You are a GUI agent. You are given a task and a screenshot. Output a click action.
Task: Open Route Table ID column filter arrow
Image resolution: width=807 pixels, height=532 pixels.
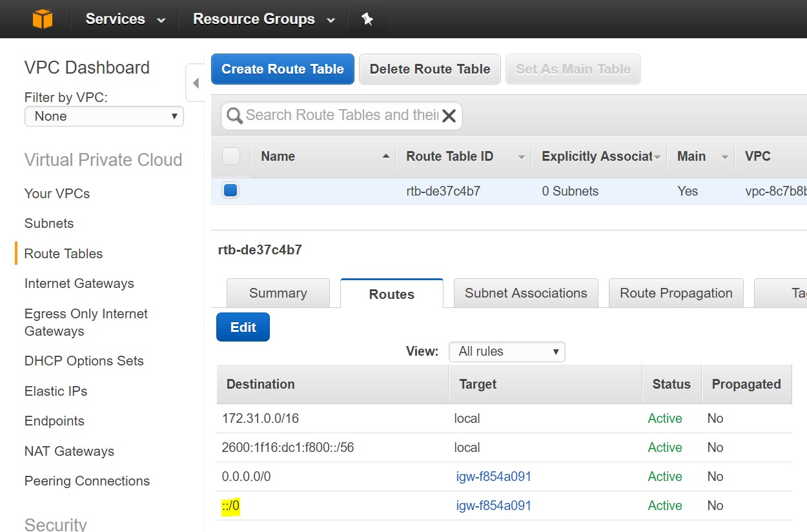(522, 157)
